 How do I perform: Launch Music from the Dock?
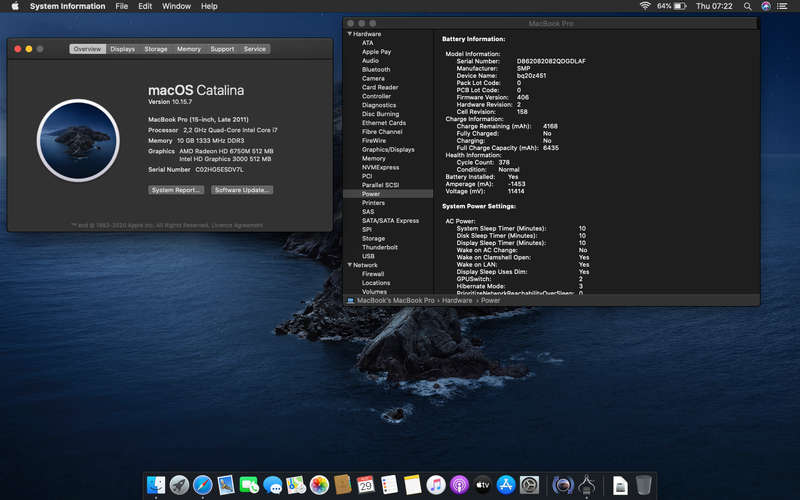click(x=436, y=485)
